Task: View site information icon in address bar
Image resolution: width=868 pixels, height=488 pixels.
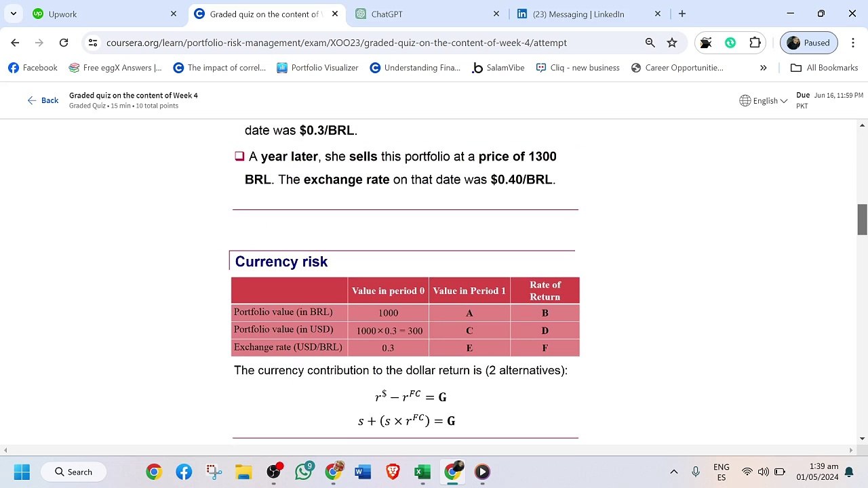Action: pyautogui.click(x=93, y=43)
